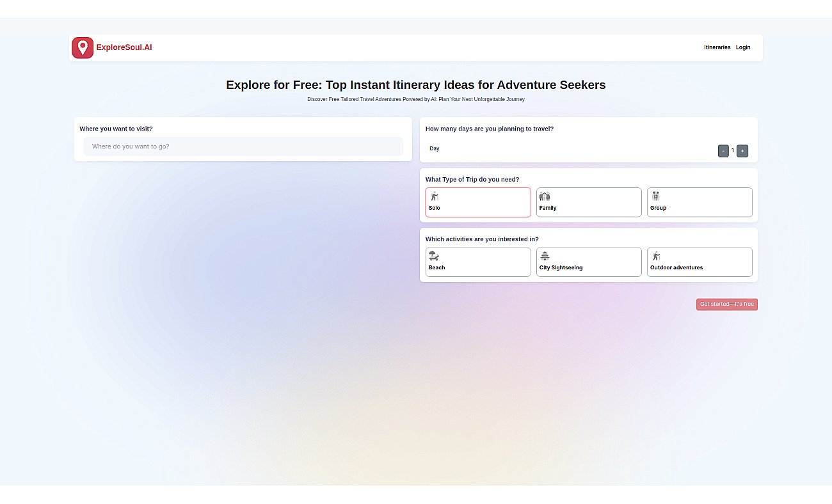Decrease travel days with minus button

[x=723, y=151]
